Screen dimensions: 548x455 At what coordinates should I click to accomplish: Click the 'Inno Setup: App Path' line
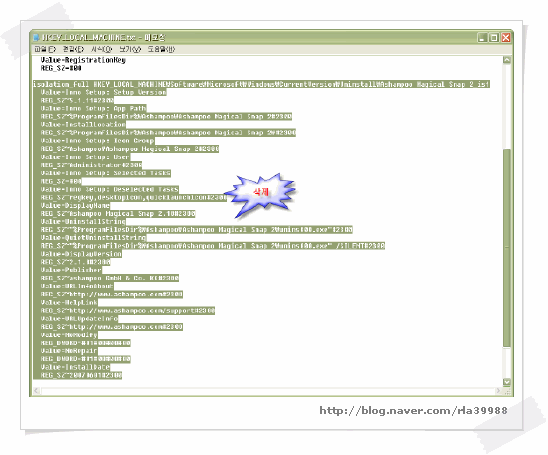point(93,108)
